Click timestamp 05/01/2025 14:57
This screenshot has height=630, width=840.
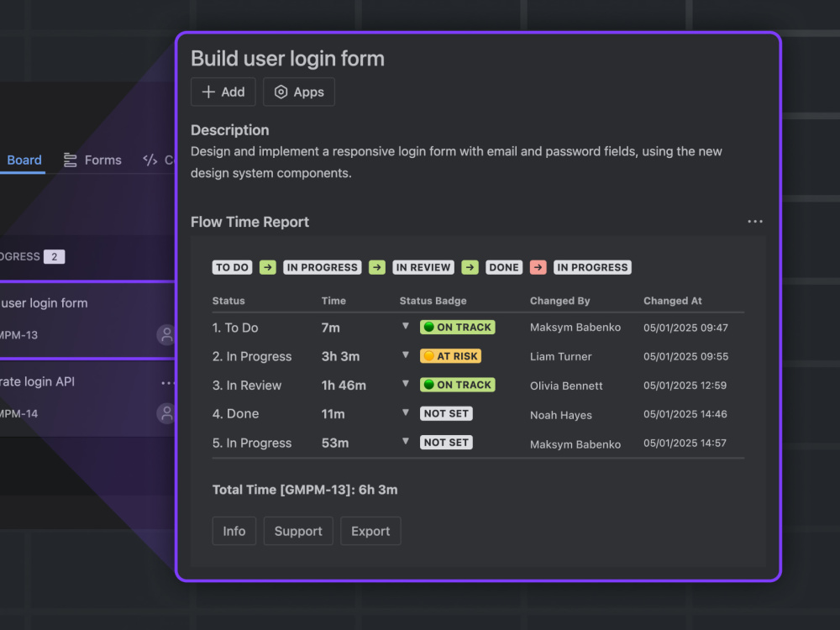click(685, 443)
